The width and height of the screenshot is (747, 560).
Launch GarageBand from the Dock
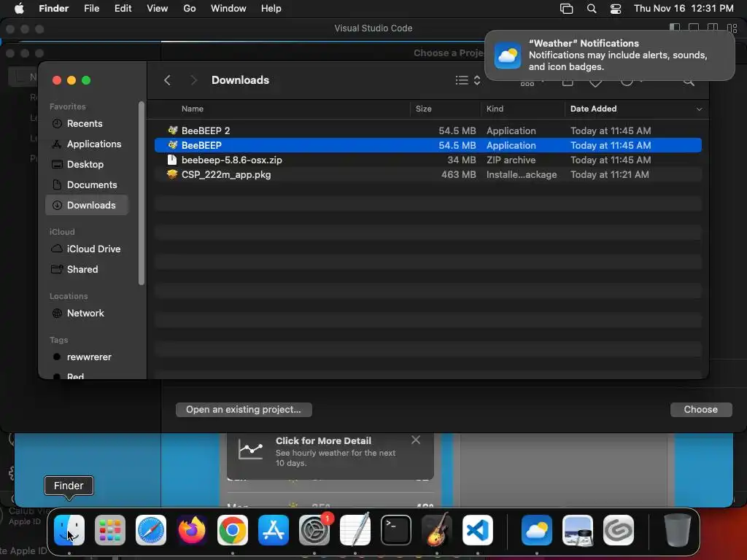pos(437,530)
